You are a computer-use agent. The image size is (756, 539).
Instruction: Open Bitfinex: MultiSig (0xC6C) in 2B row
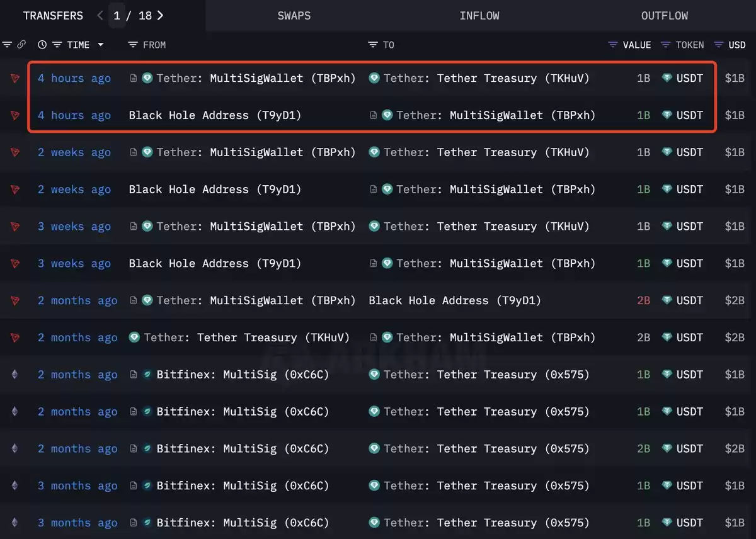(x=243, y=449)
